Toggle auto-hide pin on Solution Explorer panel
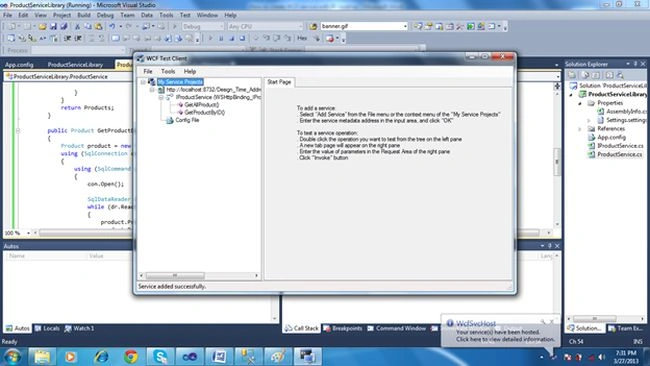 coord(635,64)
